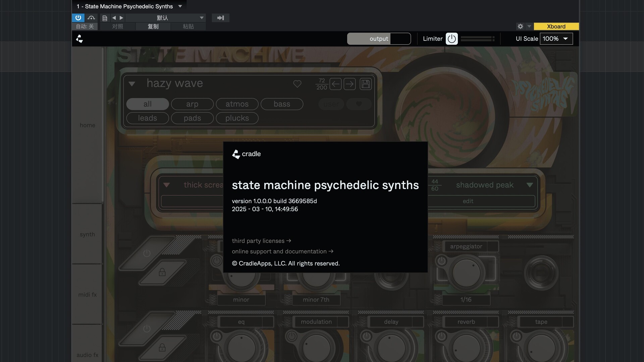Image resolution: width=644 pixels, height=362 pixels.
Task: Select the leads category filter
Action: pyautogui.click(x=148, y=118)
